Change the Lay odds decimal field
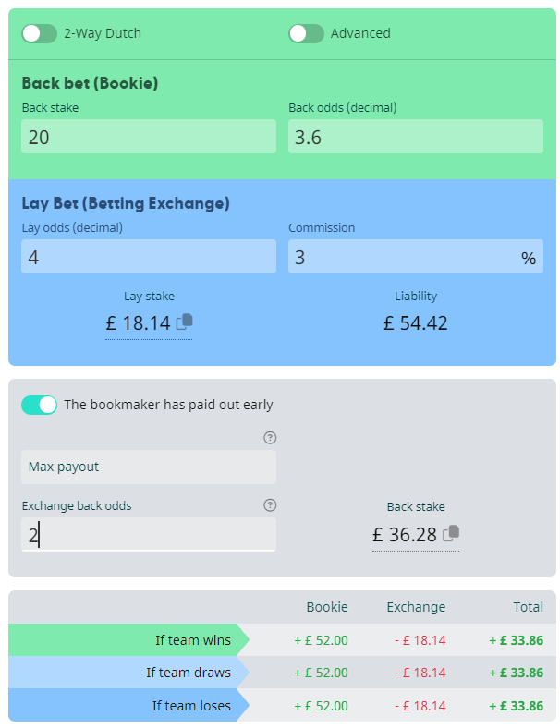560x728 pixels. 149,256
